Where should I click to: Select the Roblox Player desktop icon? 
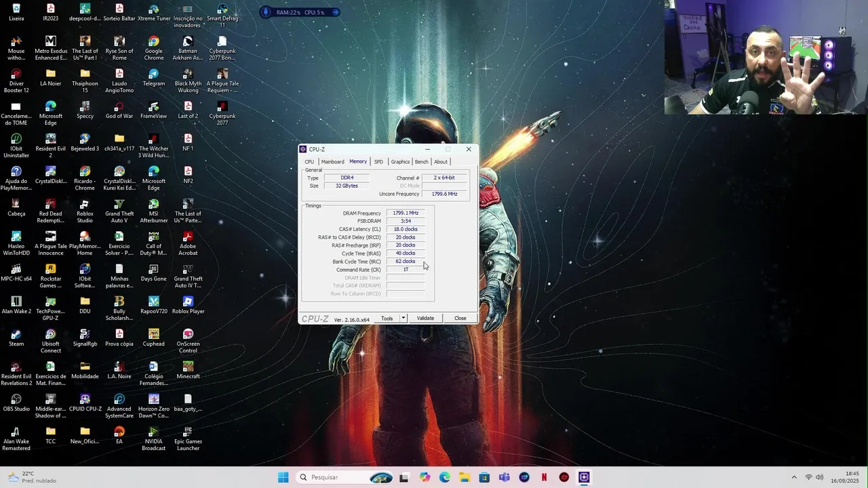188,306
